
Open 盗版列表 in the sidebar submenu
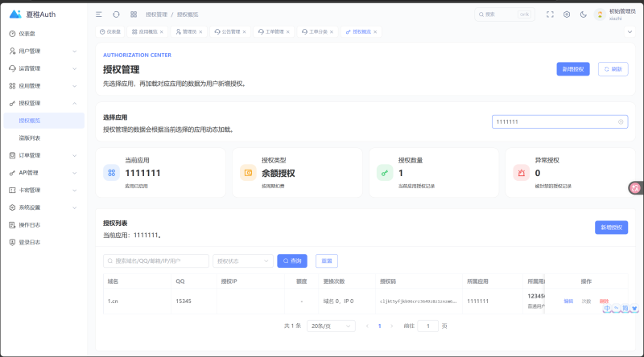point(43,137)
